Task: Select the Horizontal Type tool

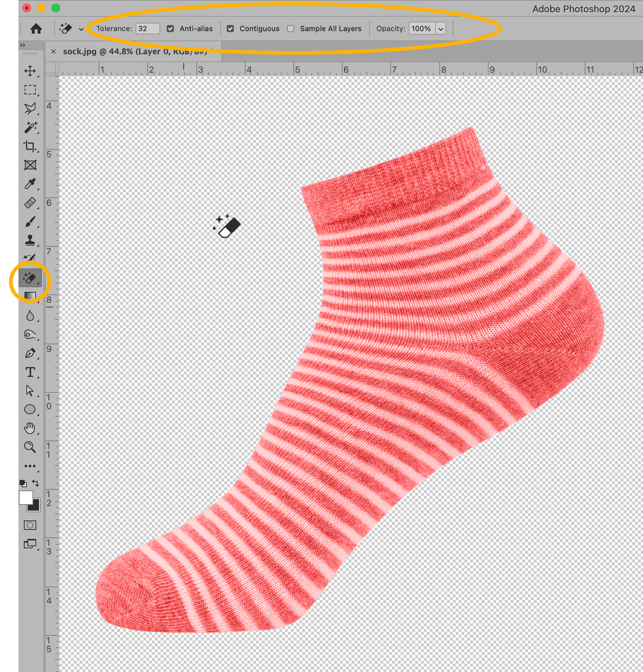Action: pyautogui.click(x=30, y=372)
